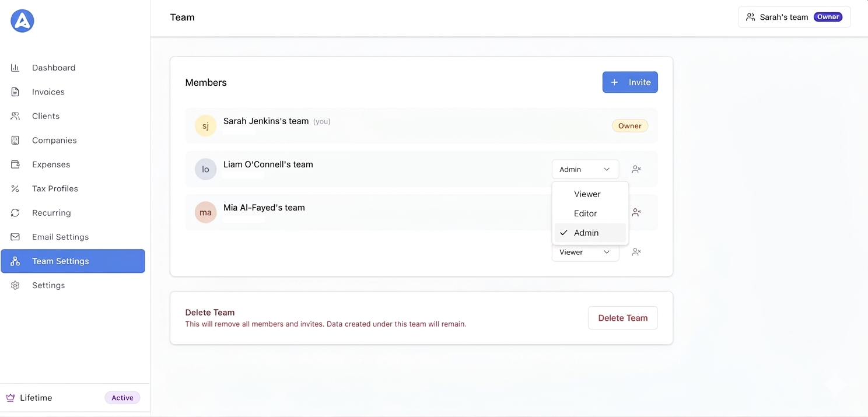Click the Mia Al-Fayed's team name
The width and height of the screenshot is (868, 417).
[x=264, y=208]
